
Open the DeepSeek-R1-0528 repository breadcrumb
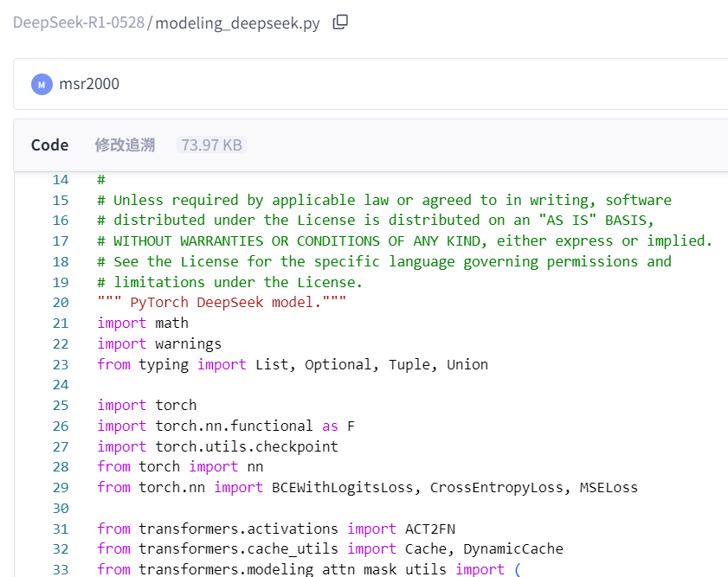pos(79,22)
